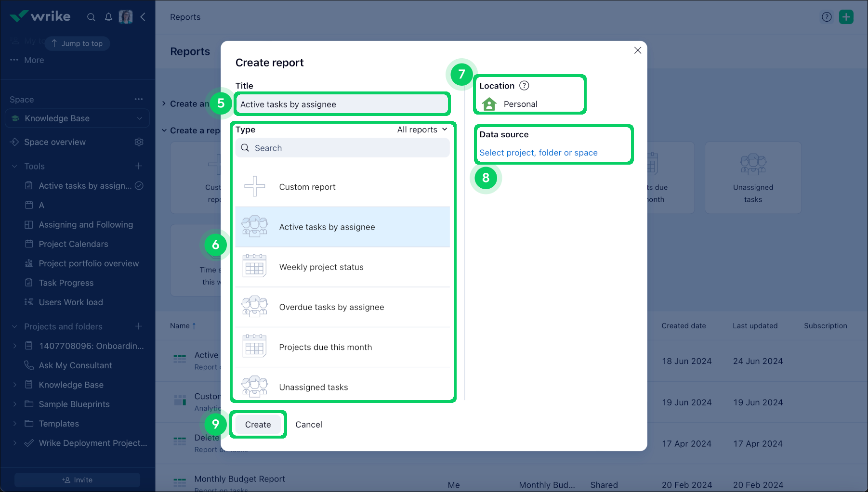868x492 pixels.
Task: Open the All reports type dropdown
Action: coord(422,129)
